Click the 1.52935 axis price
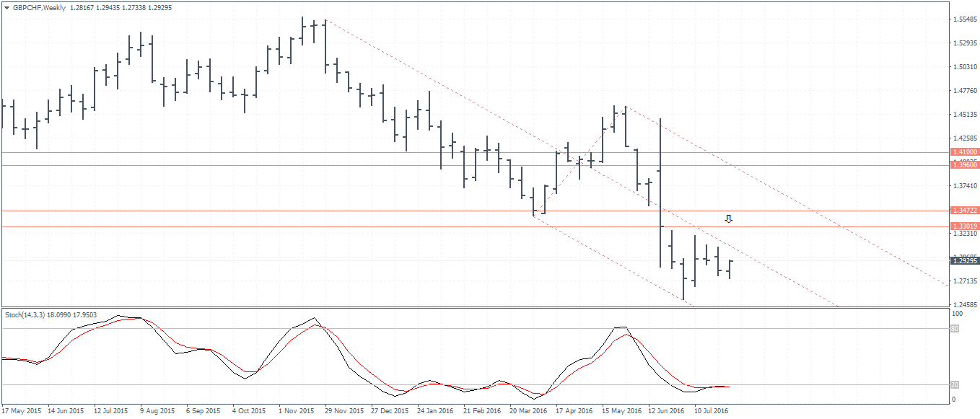This screenshot has width=980, height=419. pos(965,43)
